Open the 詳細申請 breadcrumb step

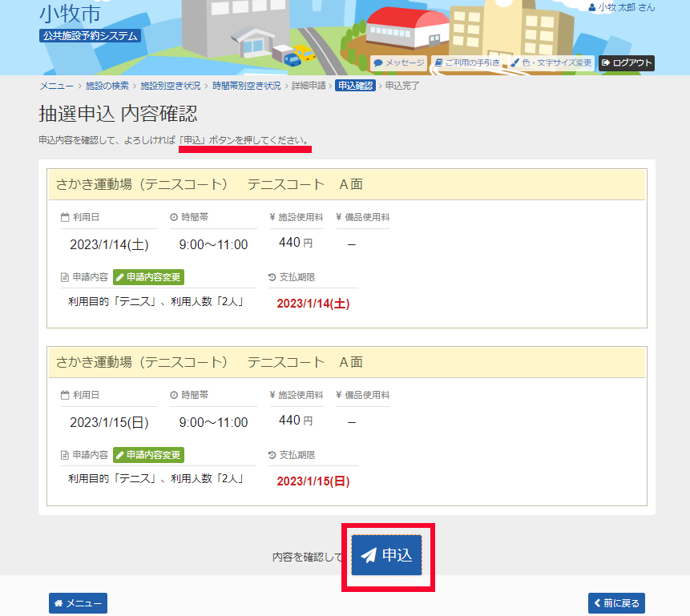[309, 85]
